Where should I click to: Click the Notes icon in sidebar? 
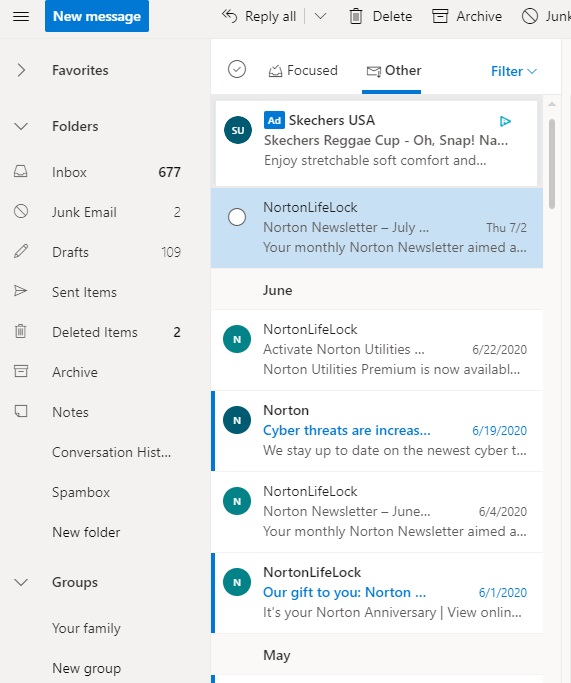pyautogui.click(x=20, y=412)
